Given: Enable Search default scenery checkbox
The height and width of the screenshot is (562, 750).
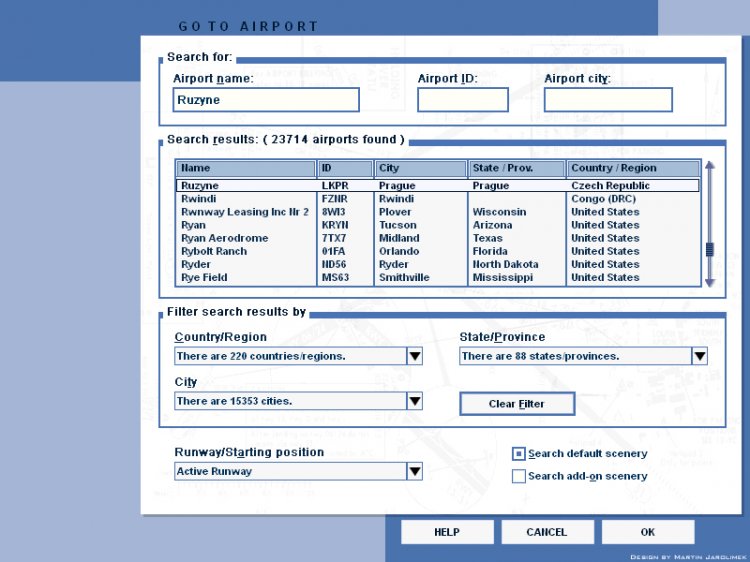Looking at the screenshot, I should (519, 454).
